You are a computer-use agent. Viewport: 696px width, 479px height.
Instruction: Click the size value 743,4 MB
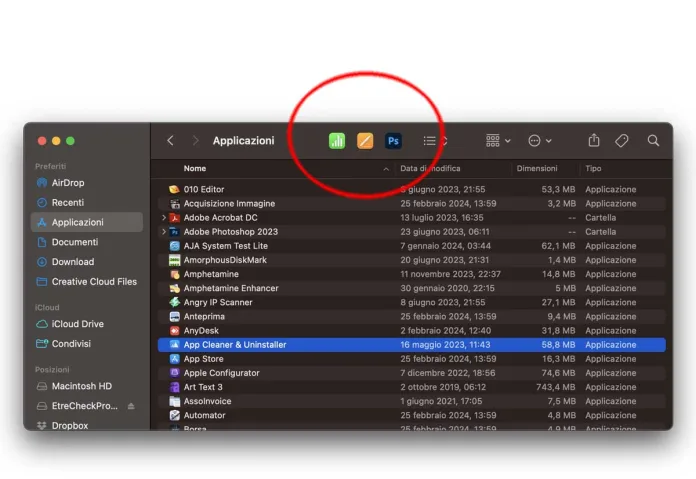tap(556, 387)
